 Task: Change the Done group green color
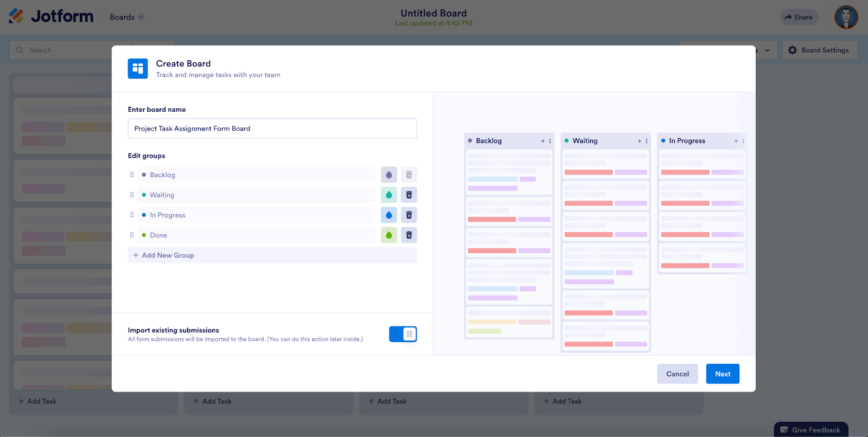(x=389, y=235)
